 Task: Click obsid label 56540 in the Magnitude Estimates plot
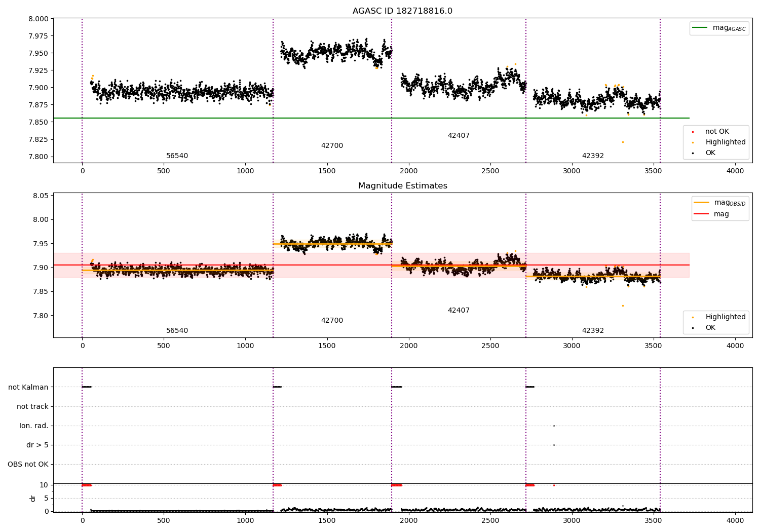tap(177, 331)
